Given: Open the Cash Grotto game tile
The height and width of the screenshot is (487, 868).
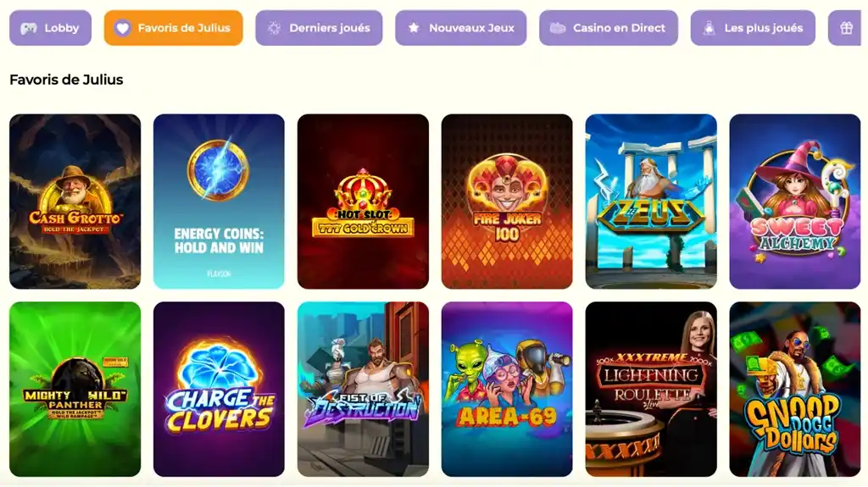Looking at the screenshot, I should [x=75, y=202].
